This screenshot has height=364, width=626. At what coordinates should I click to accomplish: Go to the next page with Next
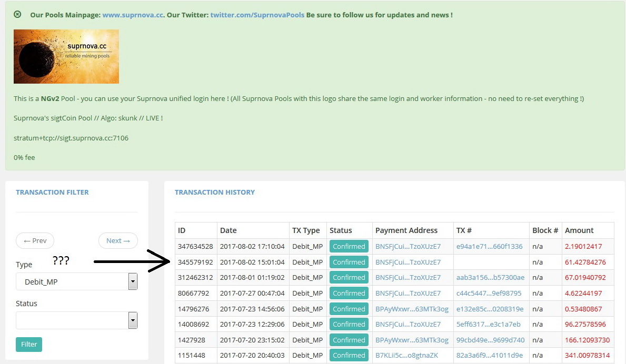pos(118,240)
